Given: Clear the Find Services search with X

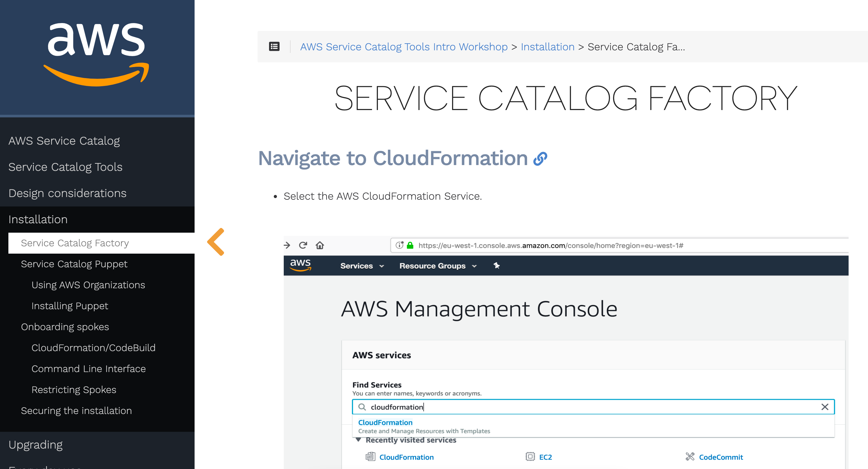Looking at the screenshot, I should tap(825, 407).
